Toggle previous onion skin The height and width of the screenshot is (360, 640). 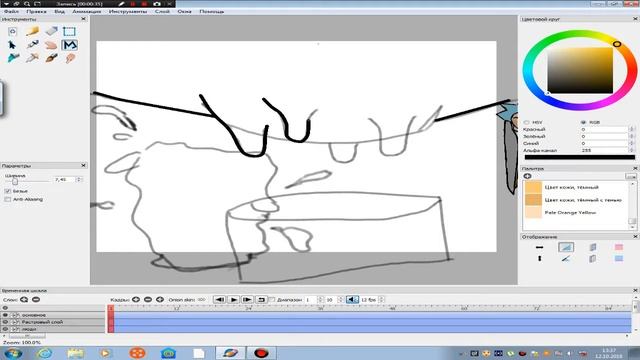pos(593,247)
